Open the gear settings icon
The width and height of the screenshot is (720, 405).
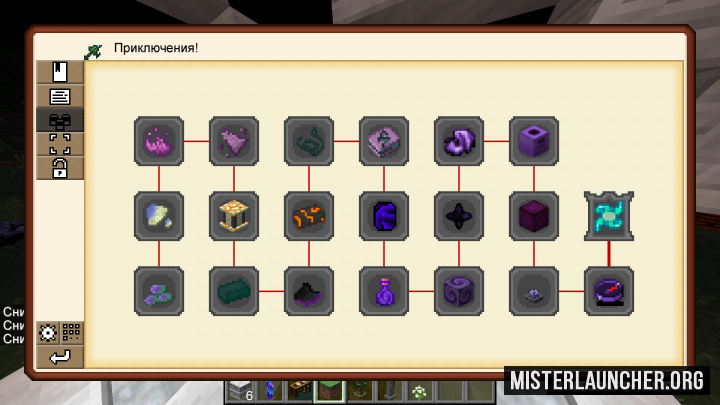point(48,332)
